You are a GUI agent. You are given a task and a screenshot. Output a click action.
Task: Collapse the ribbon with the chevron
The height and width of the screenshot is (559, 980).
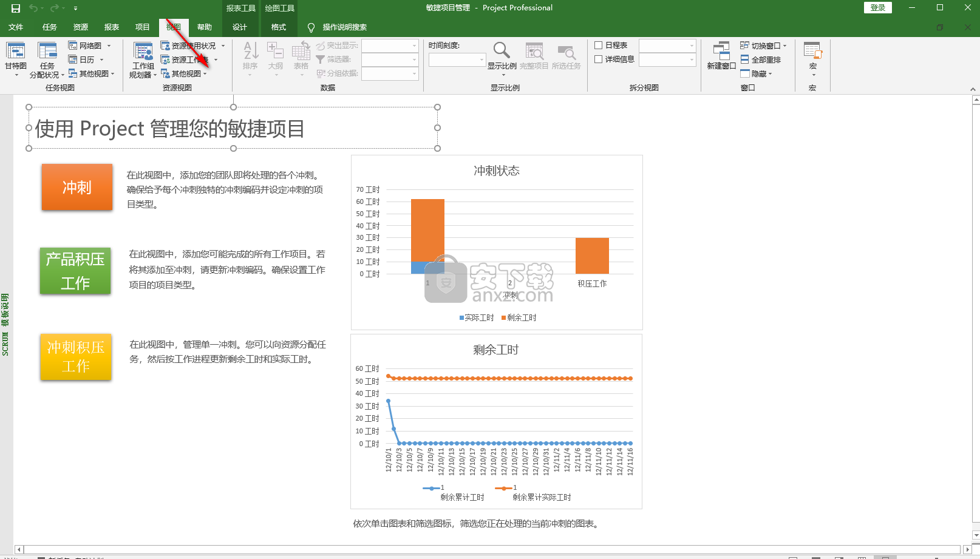(x=973, y=89)
